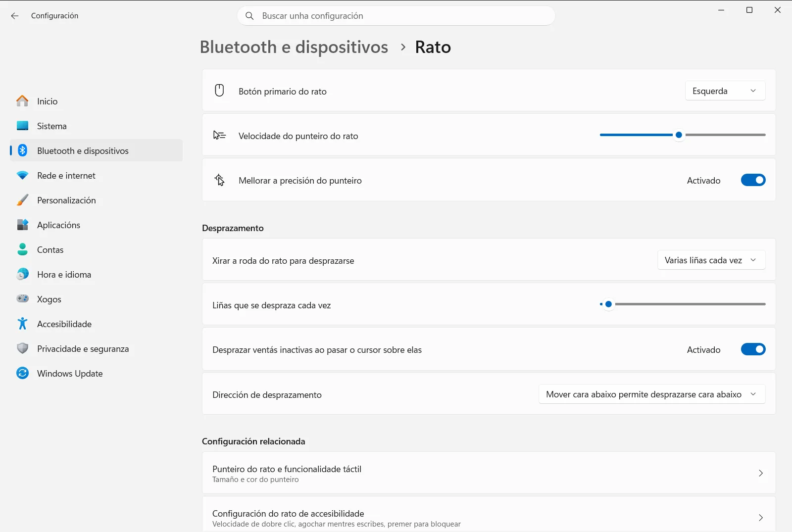Click the mouse pointer speed slider
Viewport: 792px width, 532px height.
coord(683,135)
